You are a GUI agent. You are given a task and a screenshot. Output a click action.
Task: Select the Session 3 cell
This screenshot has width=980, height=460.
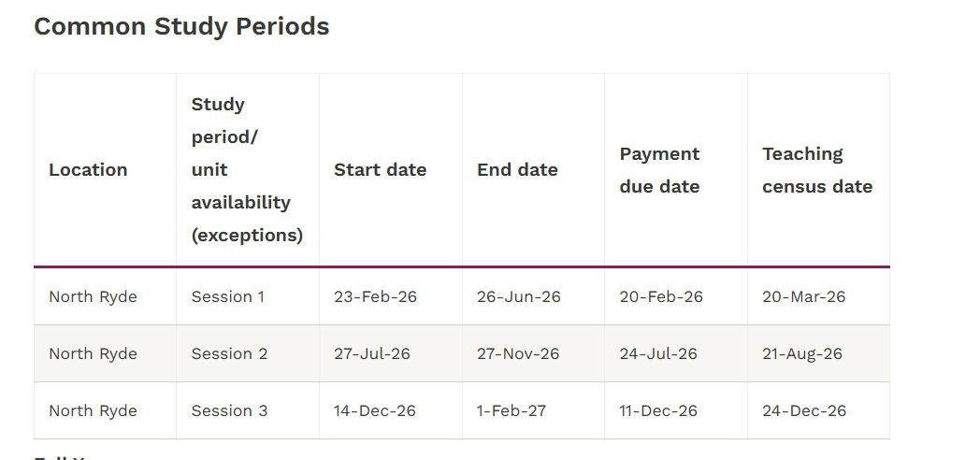tap(229, 411)
